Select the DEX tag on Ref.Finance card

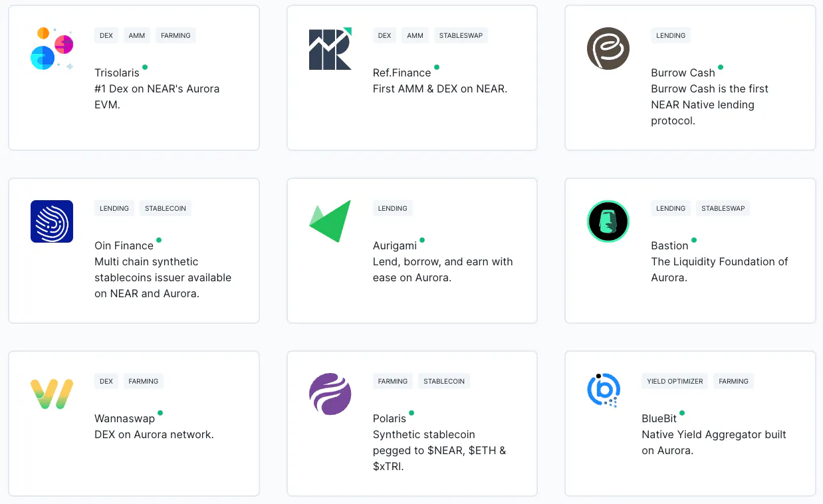(384, 35)
